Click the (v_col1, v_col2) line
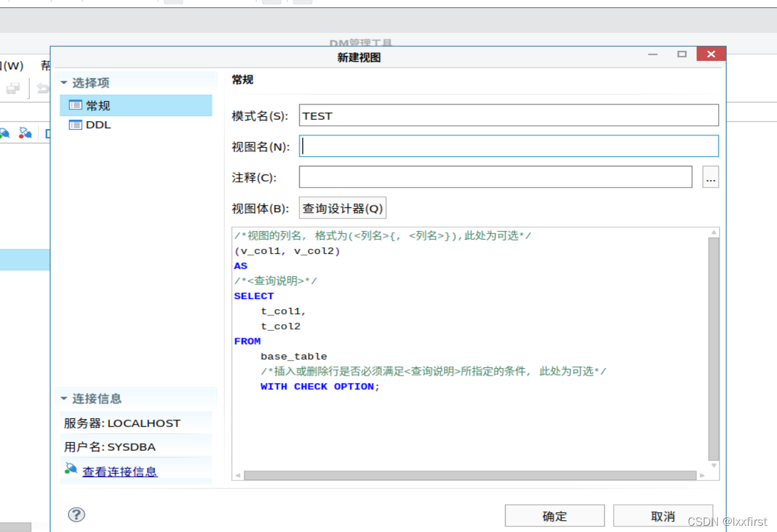This screenshot has height=532, width=777. point(287,251)
